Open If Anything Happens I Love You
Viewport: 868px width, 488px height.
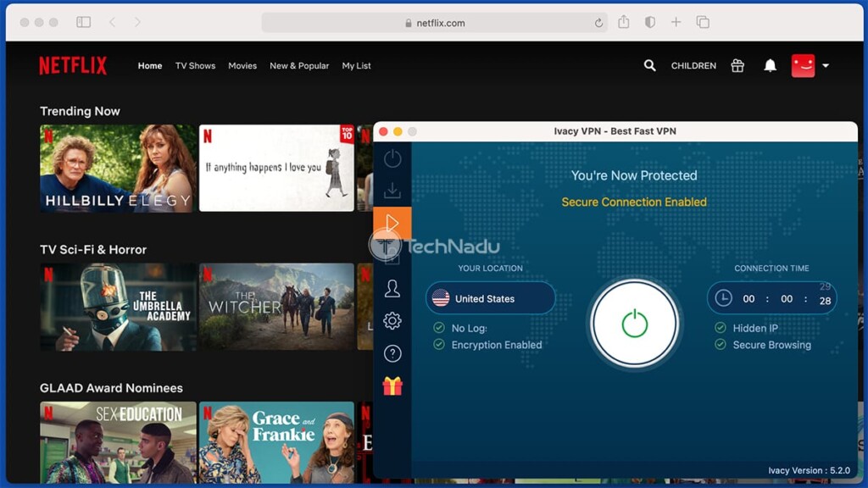[276, 169]
